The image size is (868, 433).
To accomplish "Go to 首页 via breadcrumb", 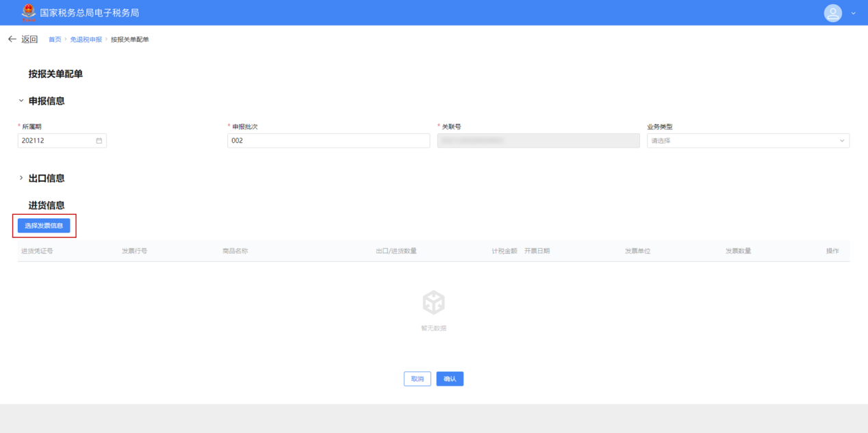I will coord(55,40).
